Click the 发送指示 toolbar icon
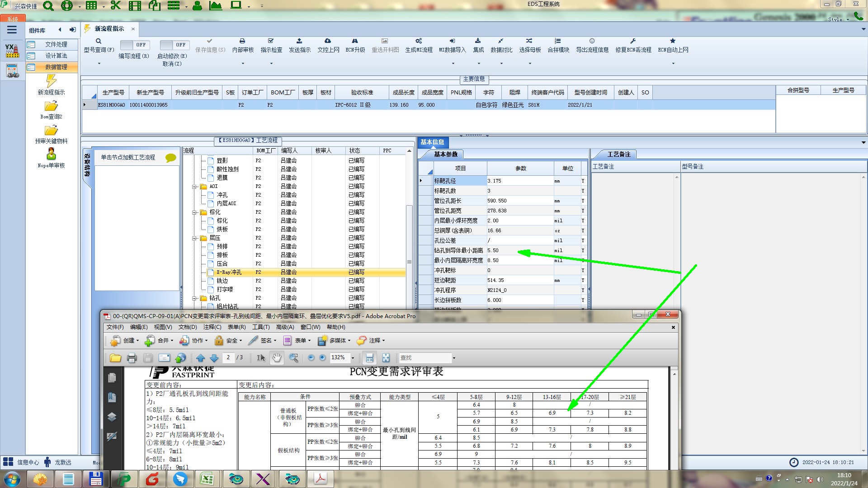The width and height of the screenshot is (868, 488). coord(299,41)
